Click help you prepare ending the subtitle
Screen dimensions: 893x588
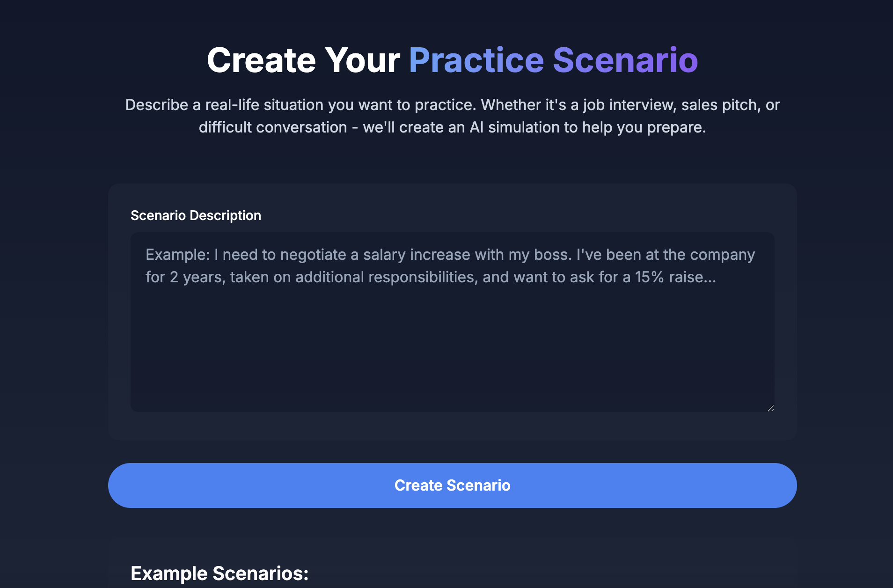pyautogui.click(x=644, y=127)
